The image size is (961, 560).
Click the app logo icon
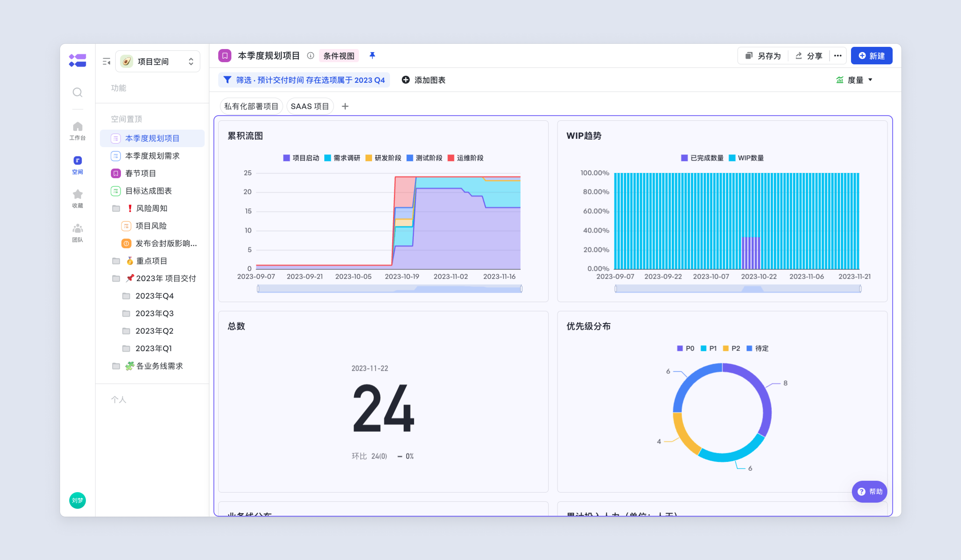pyautogui.click(x=77, y=61)
